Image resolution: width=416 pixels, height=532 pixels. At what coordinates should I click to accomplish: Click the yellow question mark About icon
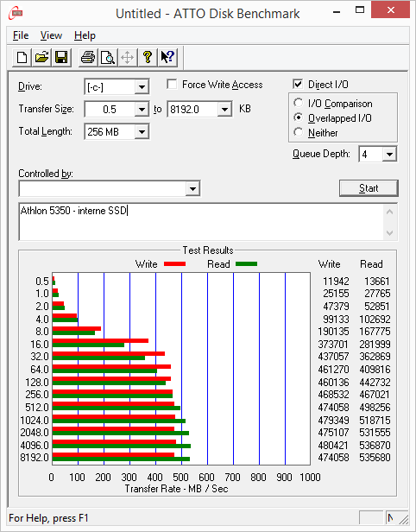(x=148, y=57)
